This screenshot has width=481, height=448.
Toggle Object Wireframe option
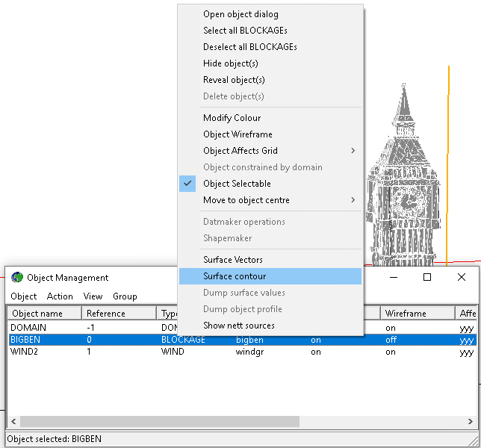point(238,134)
